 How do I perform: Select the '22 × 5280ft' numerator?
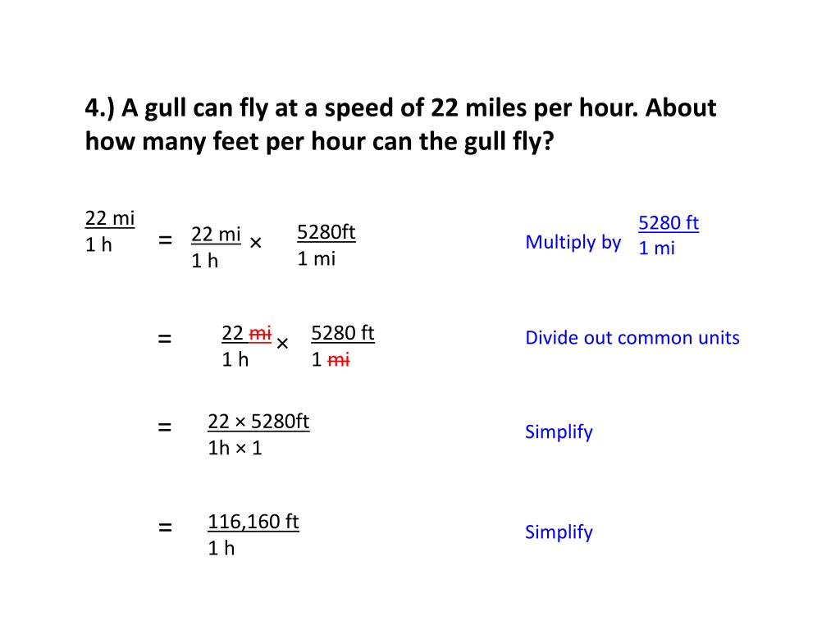click(258, 422)
